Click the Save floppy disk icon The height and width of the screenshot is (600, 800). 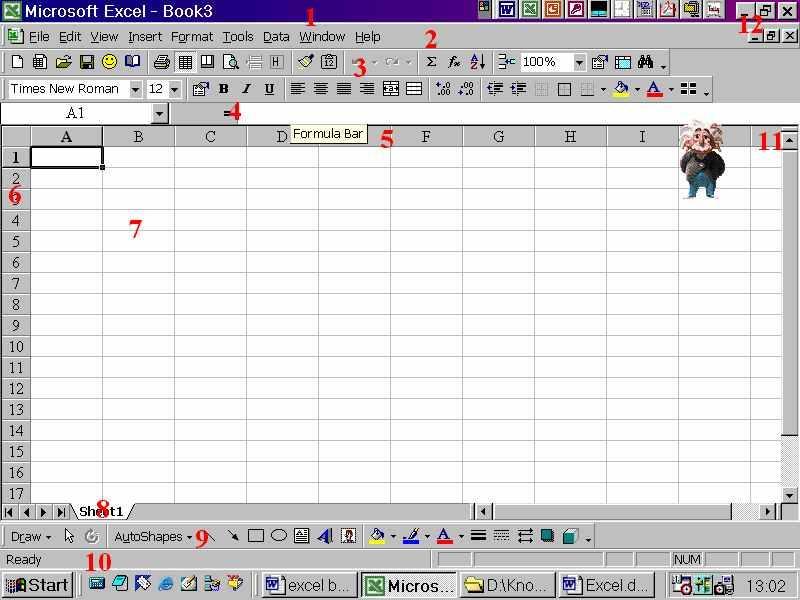point(87,62)
